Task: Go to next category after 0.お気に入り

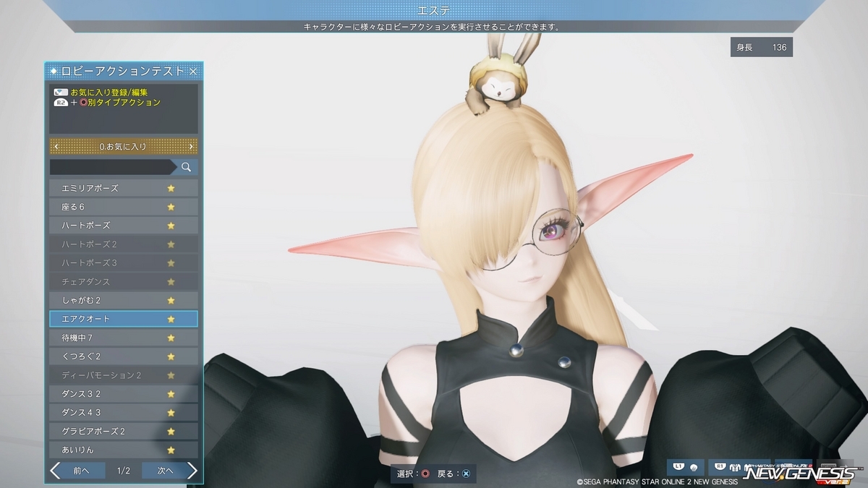Action: pyautogui.click(x=191, y=147)
